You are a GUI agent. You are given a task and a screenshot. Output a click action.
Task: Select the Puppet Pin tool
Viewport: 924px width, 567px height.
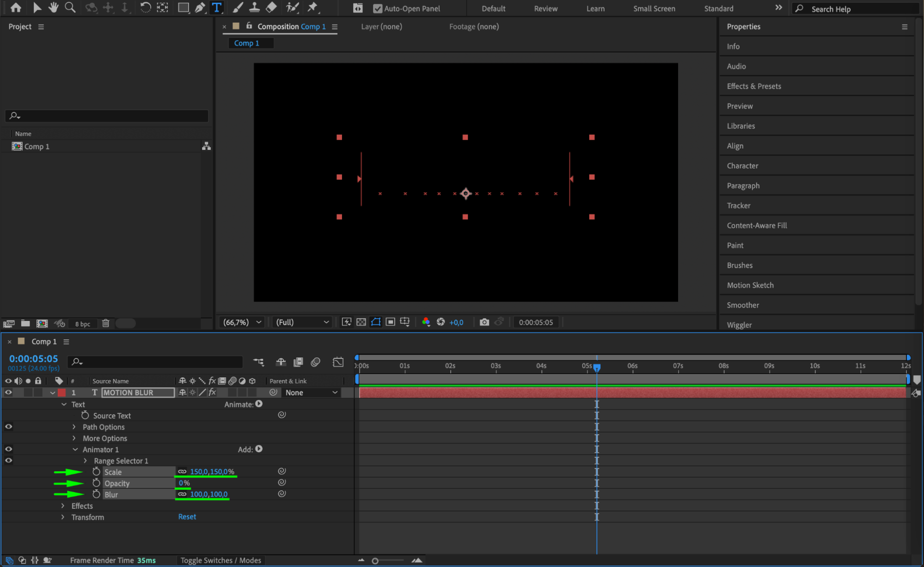(313, 8)
